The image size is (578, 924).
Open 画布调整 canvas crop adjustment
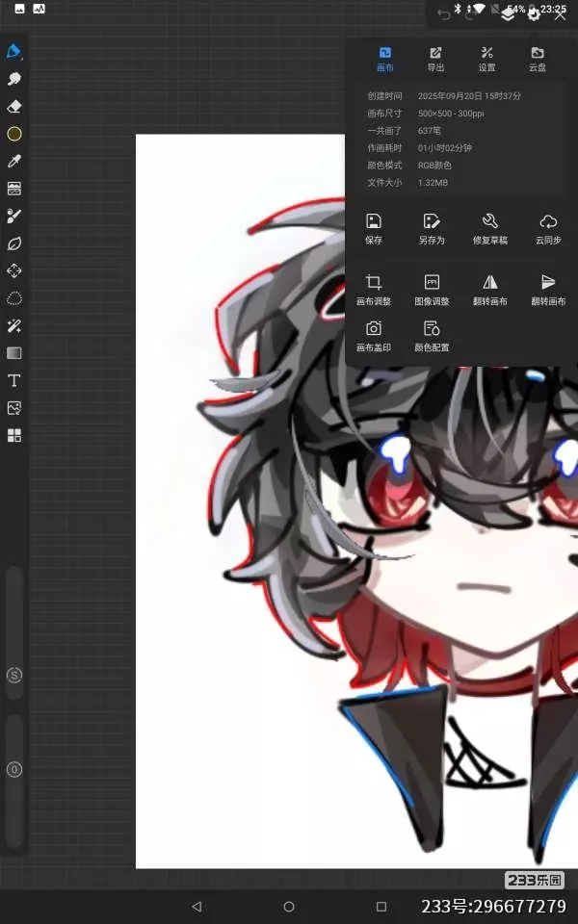[x=374, y=290]
